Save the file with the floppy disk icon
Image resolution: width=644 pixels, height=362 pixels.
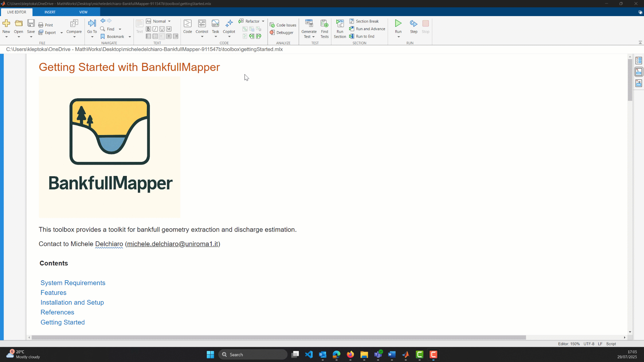[31, 23]
